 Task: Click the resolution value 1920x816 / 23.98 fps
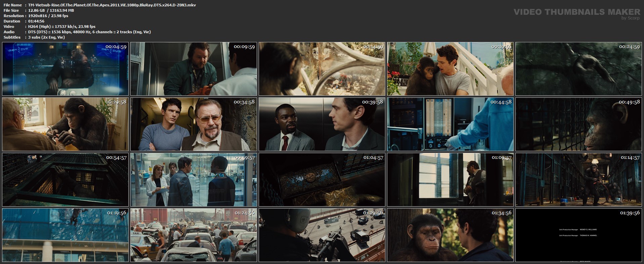point(48,16)
